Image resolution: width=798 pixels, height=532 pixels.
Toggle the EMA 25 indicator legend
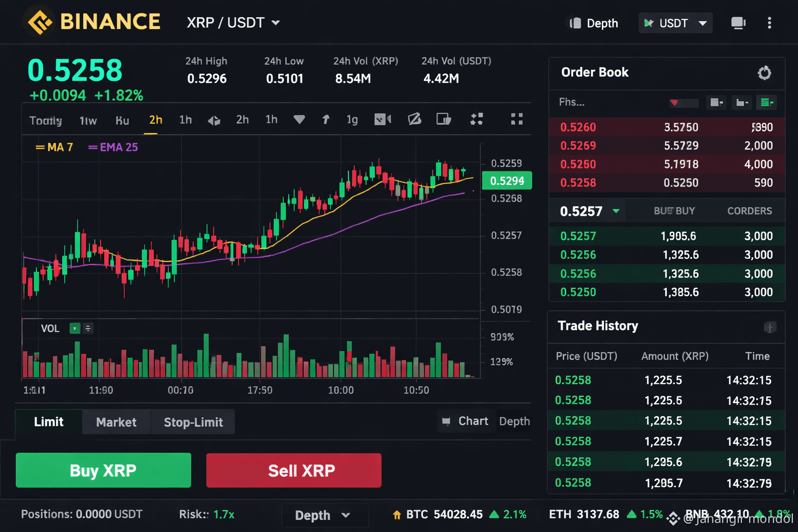[x=113, y=148]
